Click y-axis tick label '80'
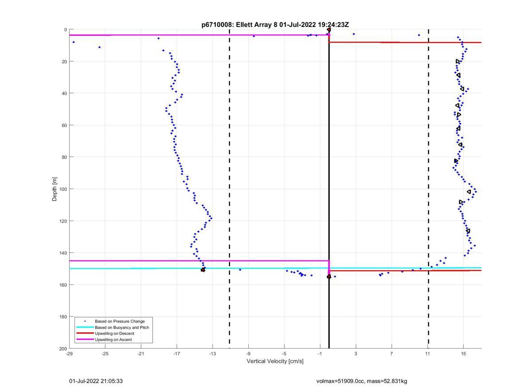Viewport: 532px width, 392px height. pos(64,157)
